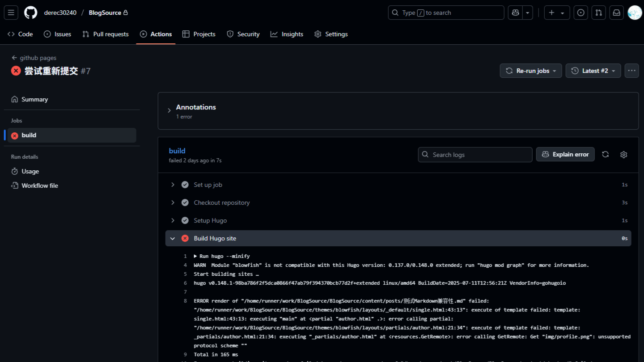Open derec30240 owner profile link
This screenshot has width=644, height=362.
pyautogui.click(x=60, y=13)
